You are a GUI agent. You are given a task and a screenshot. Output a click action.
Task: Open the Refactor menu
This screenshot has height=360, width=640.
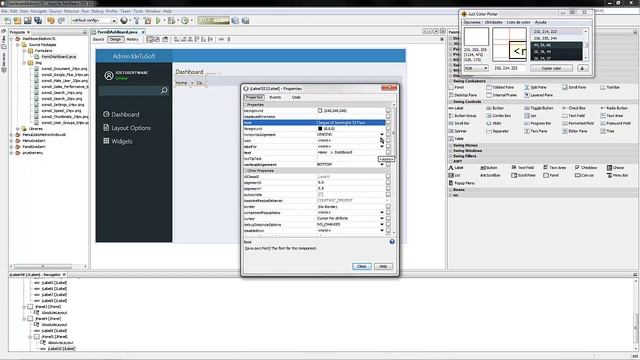coord(71,11)
